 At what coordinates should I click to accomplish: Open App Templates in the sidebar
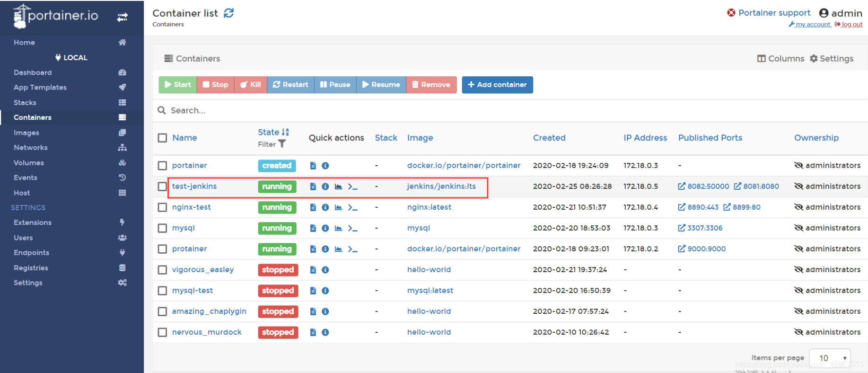point(40,88)
